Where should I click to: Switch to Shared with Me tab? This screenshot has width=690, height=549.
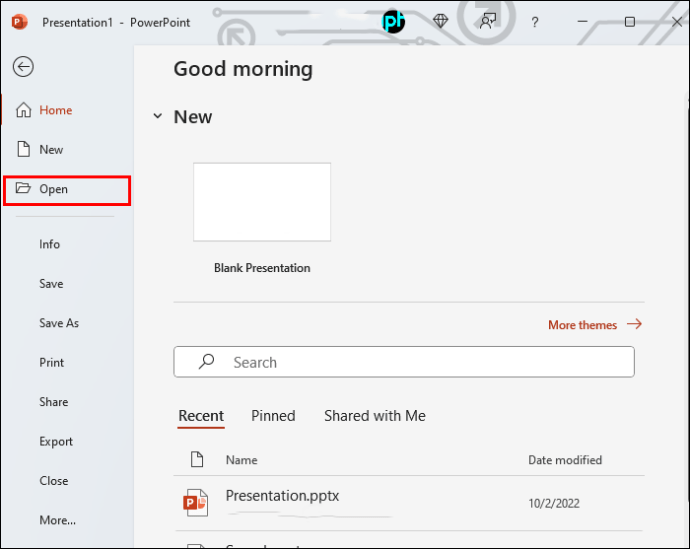click(374, 416)
